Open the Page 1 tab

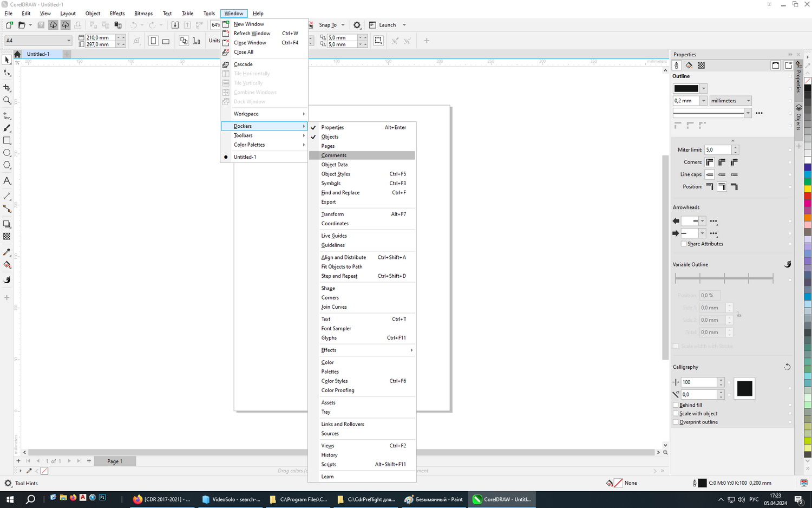point(114,461)
